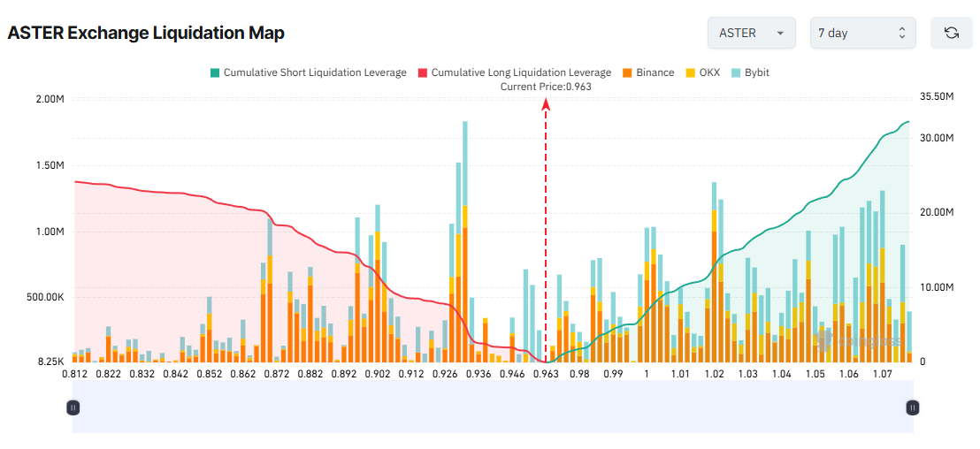The width and height of the screenshot is (980, 449).
Task: Click the red current price arrow marker
Action: tap(546, 105)
